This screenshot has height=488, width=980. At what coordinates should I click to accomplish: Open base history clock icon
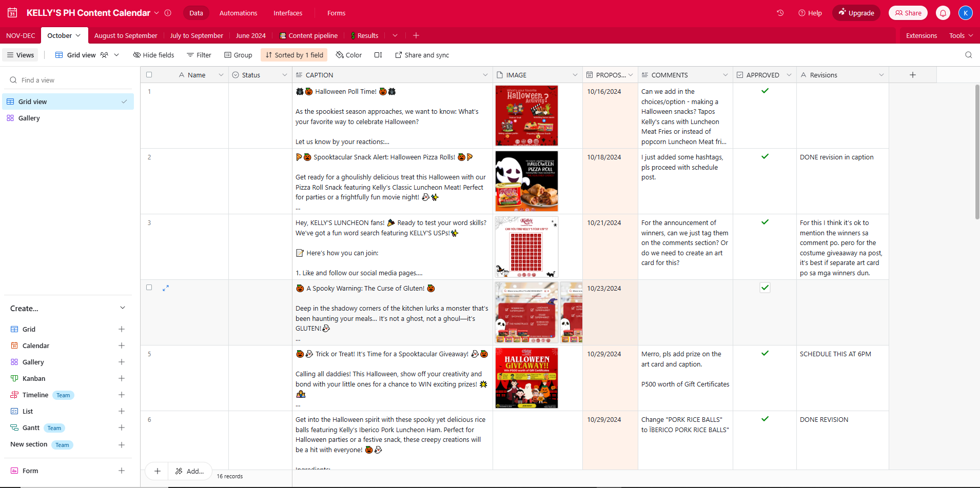(780, 13)
